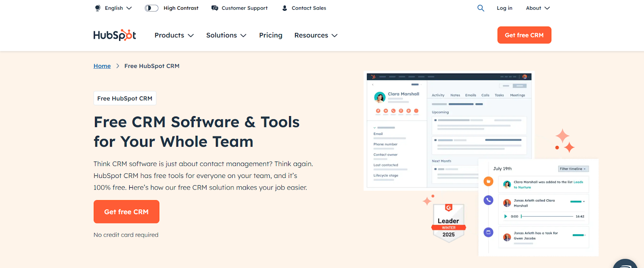Click the G2 Leader Winter 2025 badge
The height and width of the screenshot is (268, 644).
(x=448, y=223)
